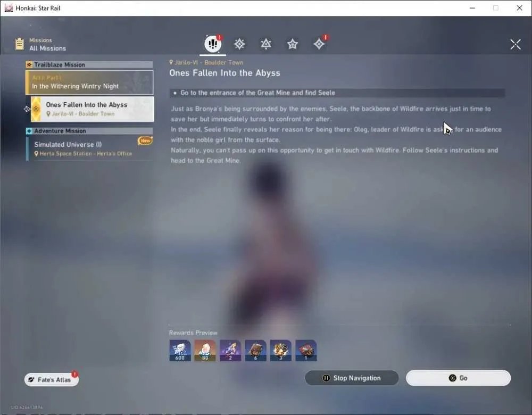Click the Adventure Mission section header

coord(89,131)
